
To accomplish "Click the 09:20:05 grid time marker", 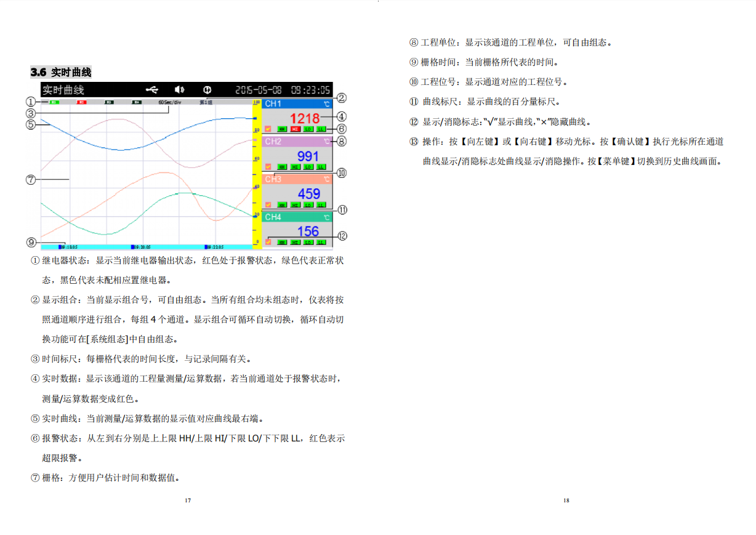I will click(140, 246).
